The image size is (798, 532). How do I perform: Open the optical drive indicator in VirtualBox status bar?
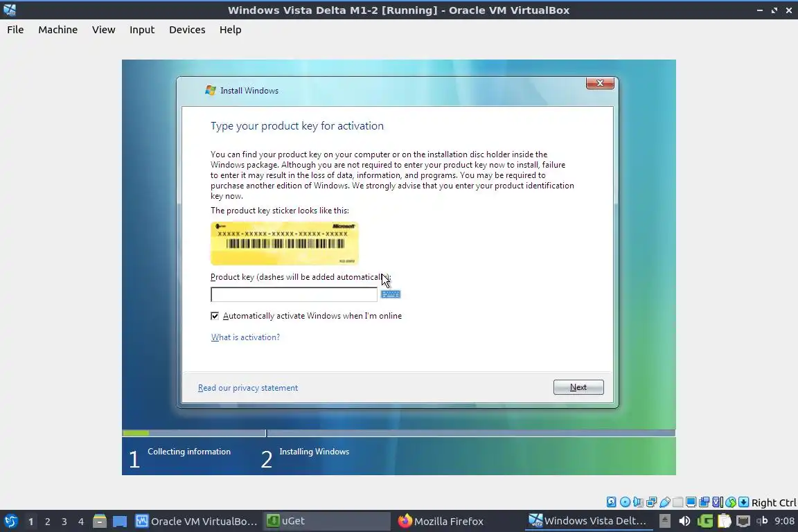click(625, 502)
